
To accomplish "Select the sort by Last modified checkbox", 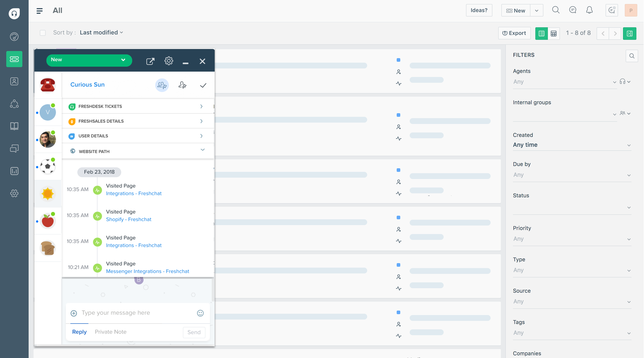I will 43,33.
